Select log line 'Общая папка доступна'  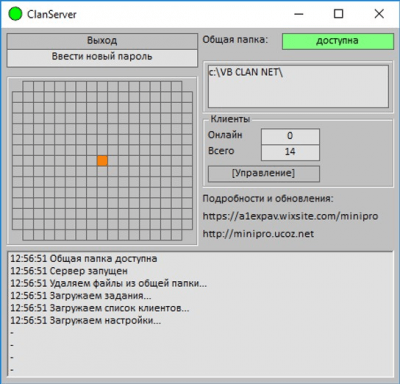tap(84, 259)
